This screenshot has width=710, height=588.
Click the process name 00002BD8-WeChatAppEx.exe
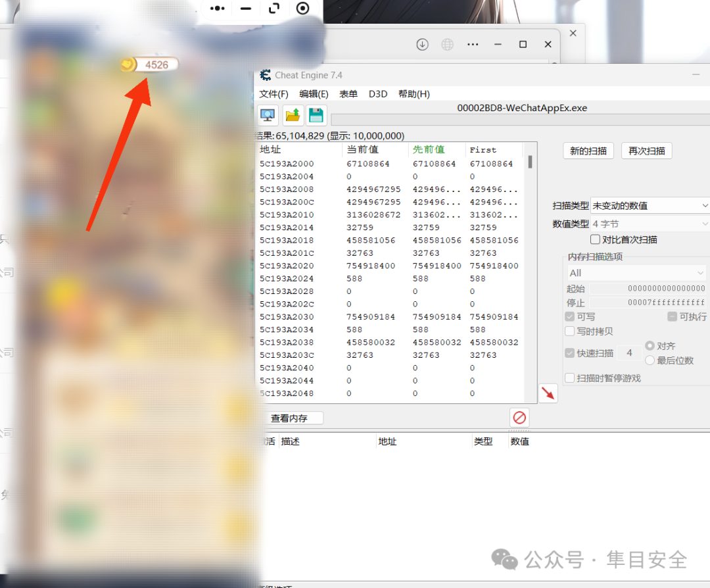(x=522, y=108)
